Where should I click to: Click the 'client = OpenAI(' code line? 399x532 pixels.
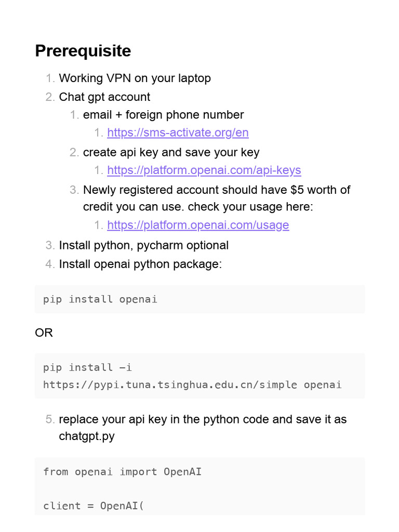tap(93, 506)
